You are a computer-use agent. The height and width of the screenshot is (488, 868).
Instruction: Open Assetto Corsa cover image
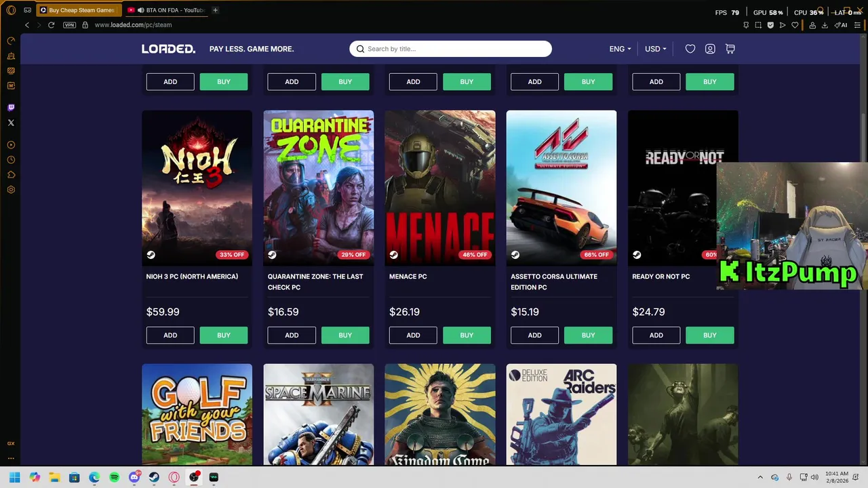(561, 188)
